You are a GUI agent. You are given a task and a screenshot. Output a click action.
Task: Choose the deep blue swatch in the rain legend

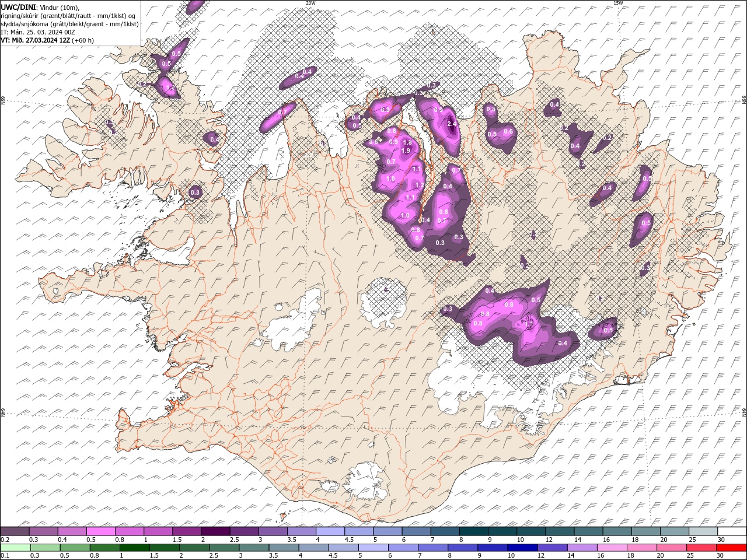[x=522, y=548]
